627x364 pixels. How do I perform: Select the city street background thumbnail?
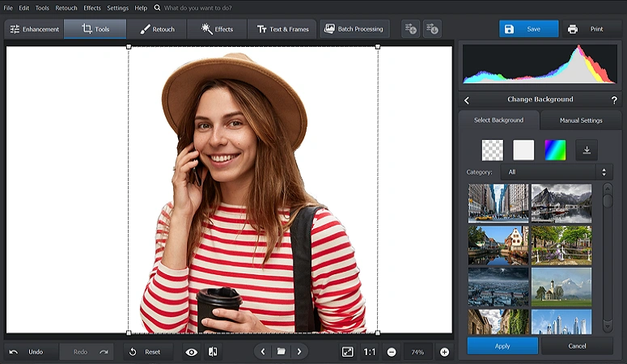tap(498, 203)
